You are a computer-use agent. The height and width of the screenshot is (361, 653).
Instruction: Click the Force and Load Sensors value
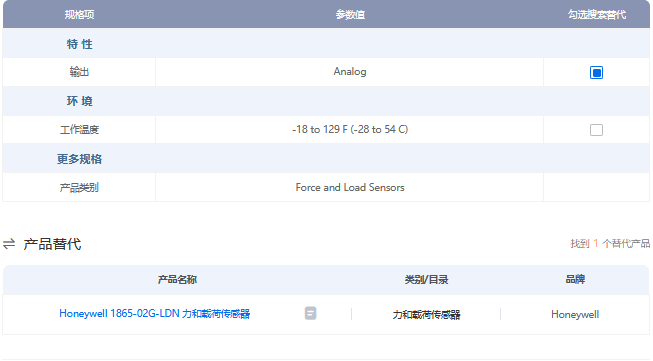pos(350,187)
